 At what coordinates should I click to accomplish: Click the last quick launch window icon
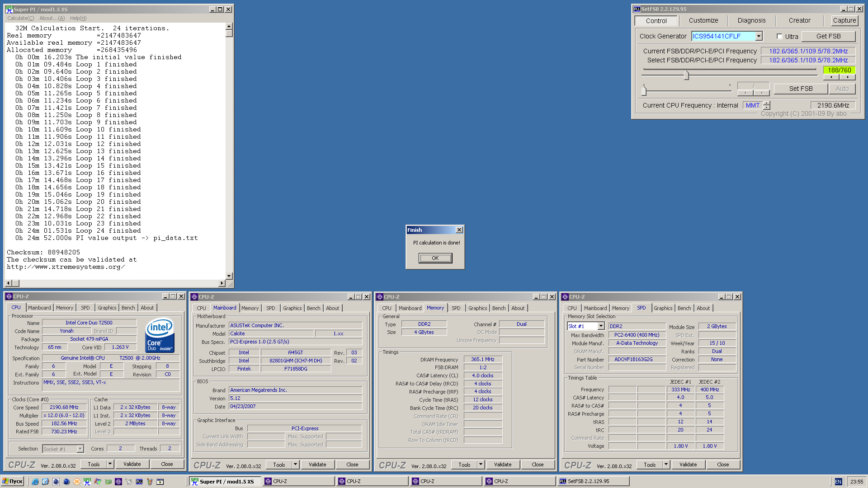click(160, 482)
